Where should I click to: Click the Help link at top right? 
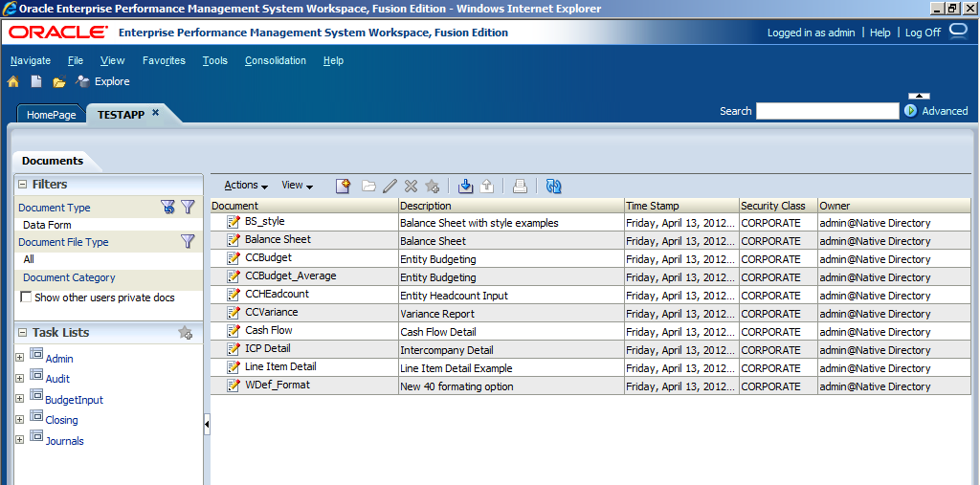pos(880,33)
